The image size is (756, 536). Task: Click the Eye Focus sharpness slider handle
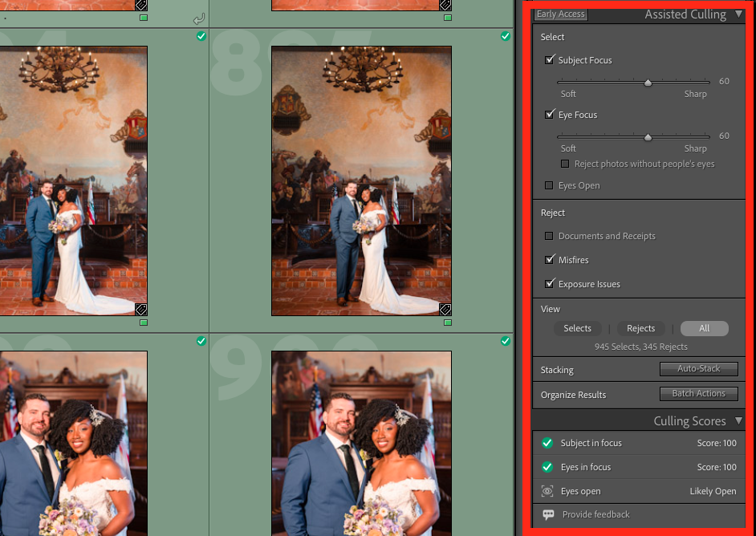click(x=648, y=137)
